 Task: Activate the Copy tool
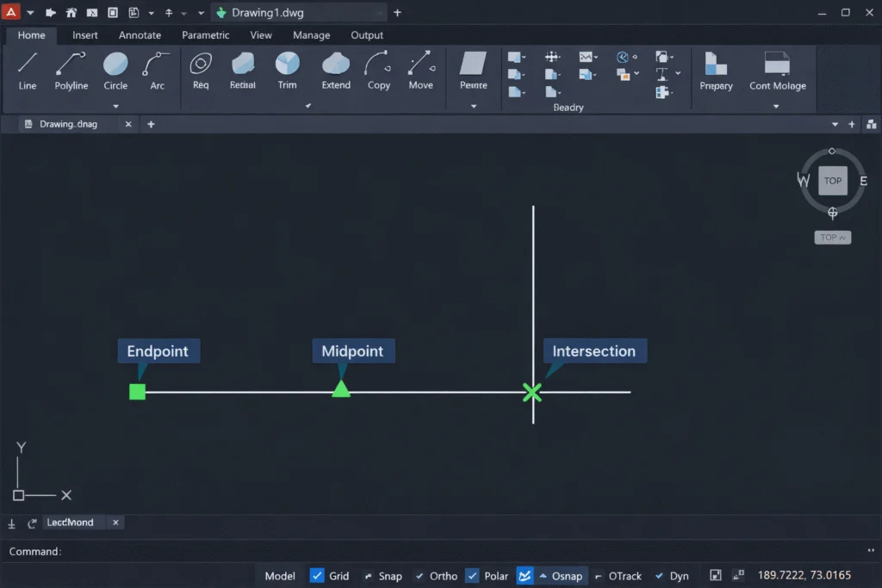(378, 69)
